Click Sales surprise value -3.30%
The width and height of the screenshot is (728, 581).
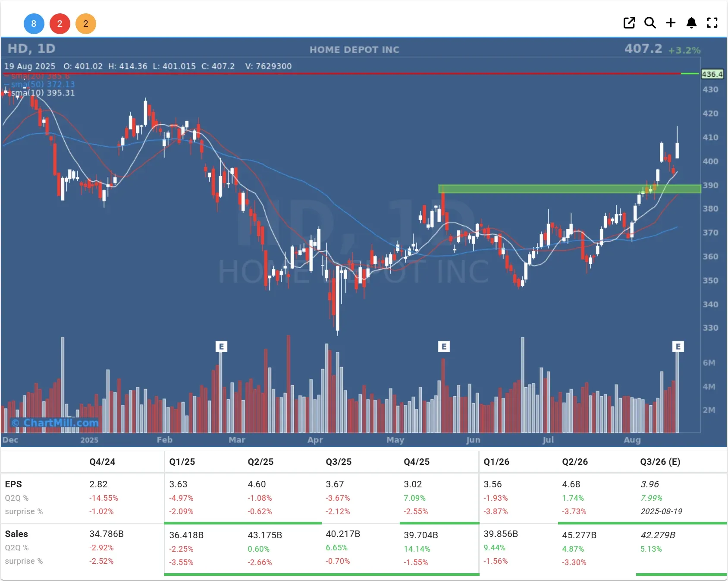point(574,562)
